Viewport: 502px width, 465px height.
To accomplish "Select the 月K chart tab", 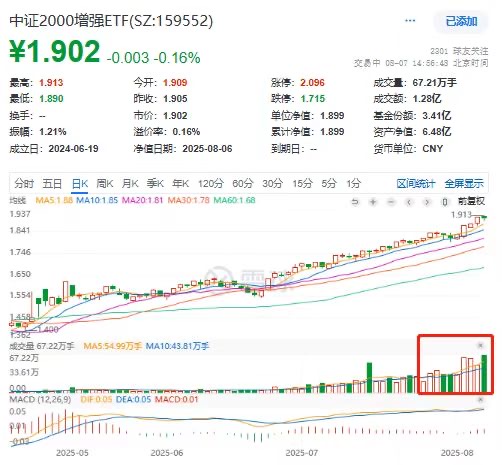I will click(x=130, y=183).
